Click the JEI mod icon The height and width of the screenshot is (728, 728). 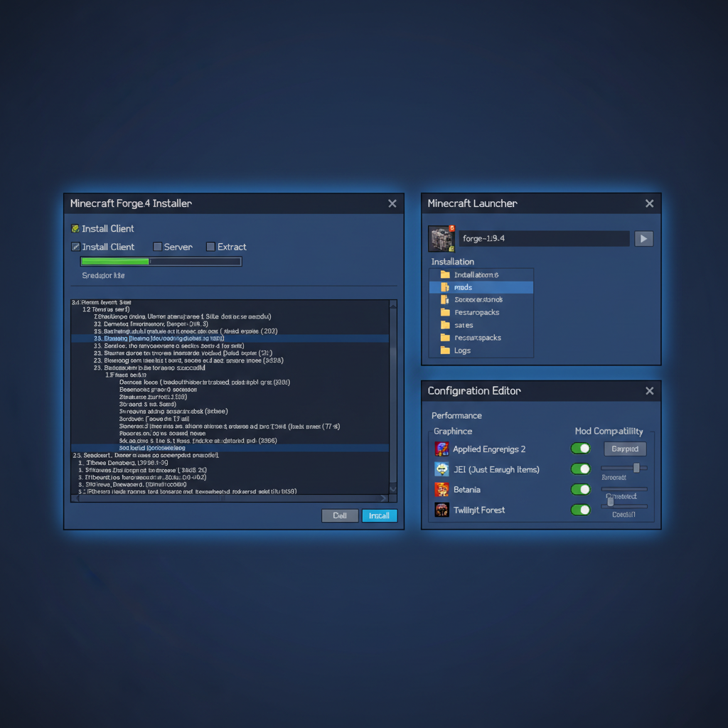tap(441, 469)
